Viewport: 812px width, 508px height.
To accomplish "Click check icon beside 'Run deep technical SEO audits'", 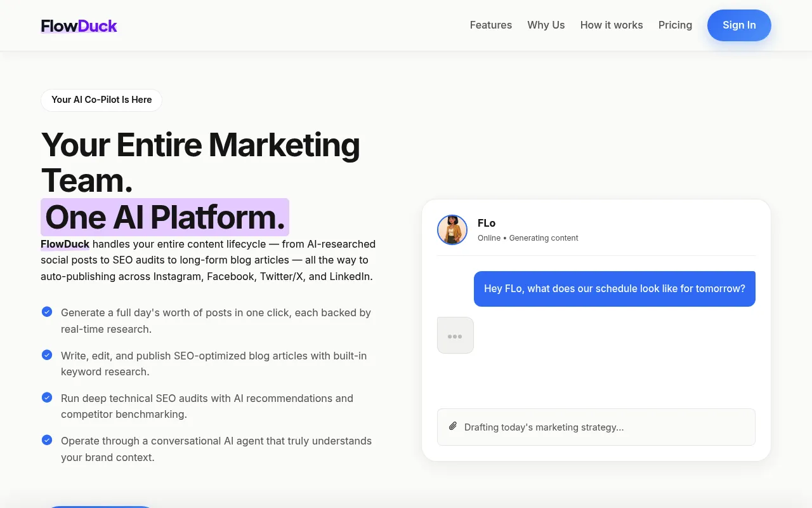I will click(x=47, y=398).
